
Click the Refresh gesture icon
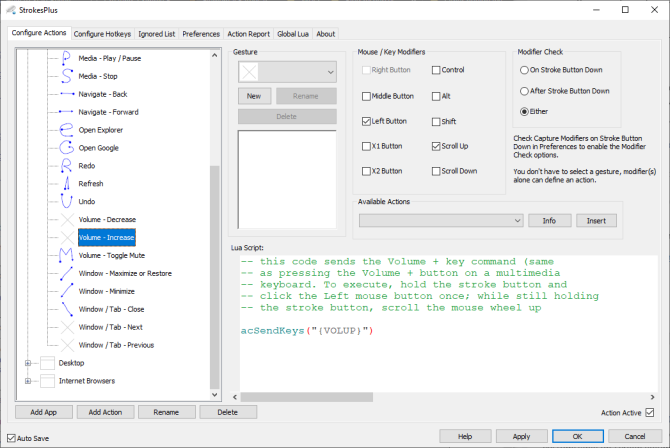click(x=66, y=184)
